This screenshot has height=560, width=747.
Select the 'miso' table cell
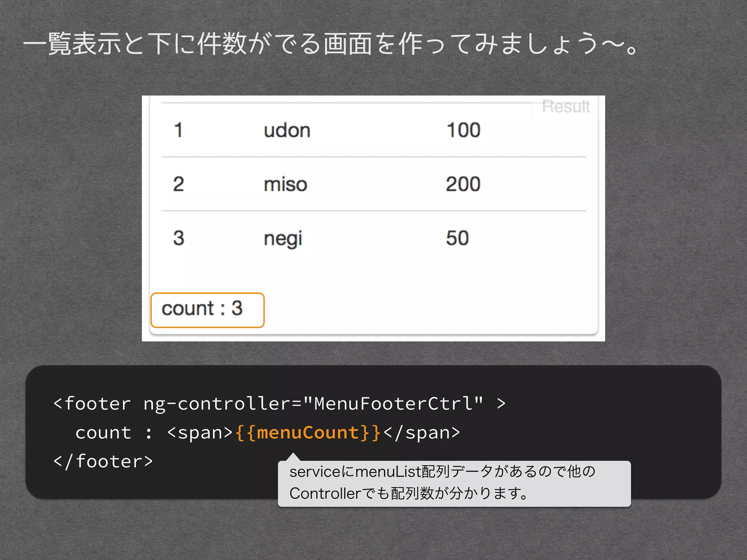(286, 184)
